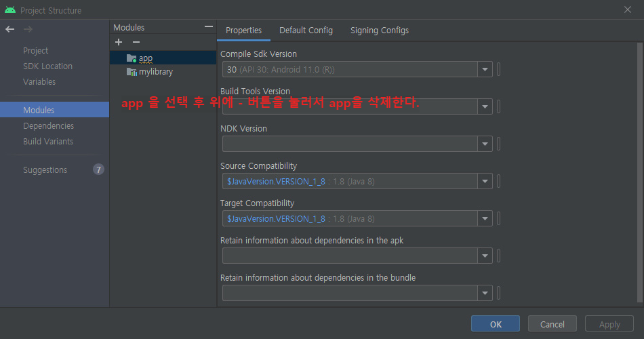
Task: Open the Build Variants section
Action: [x=48, y=141]
